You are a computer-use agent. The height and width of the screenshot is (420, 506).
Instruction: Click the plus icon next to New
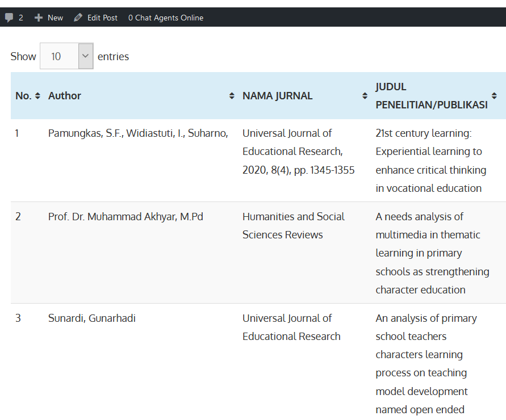tap(39, 18)
